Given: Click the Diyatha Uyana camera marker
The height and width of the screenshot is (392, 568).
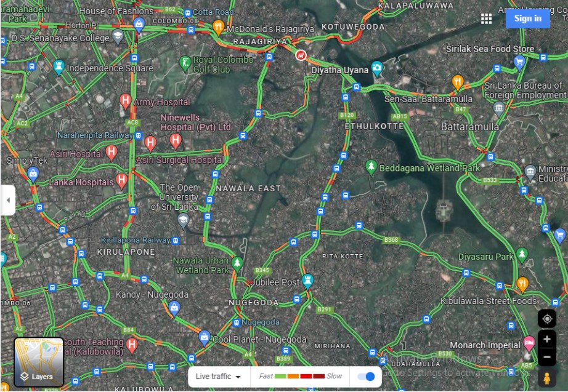Looking at the screenshot, I should (377, 69).
